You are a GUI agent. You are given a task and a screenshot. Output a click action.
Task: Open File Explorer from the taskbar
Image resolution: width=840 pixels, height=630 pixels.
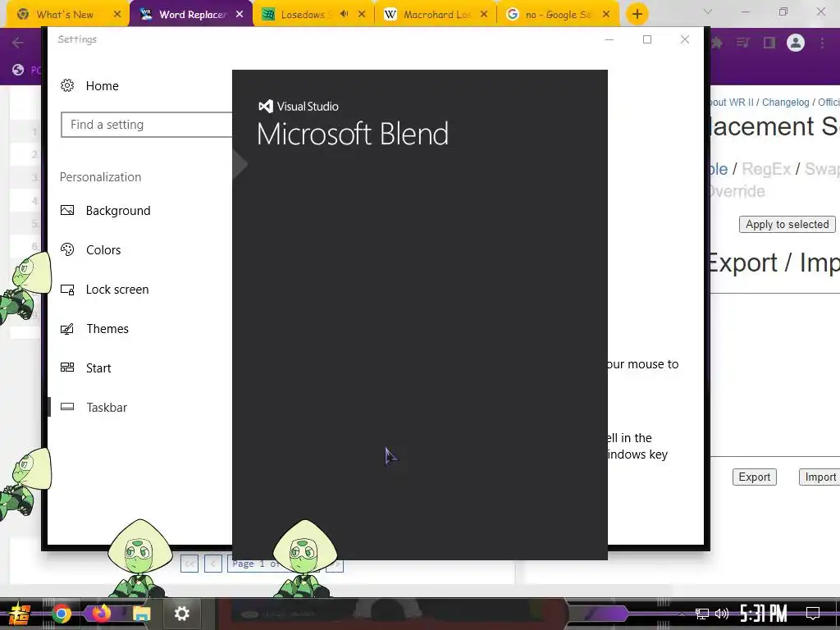[x=141, y=614]
